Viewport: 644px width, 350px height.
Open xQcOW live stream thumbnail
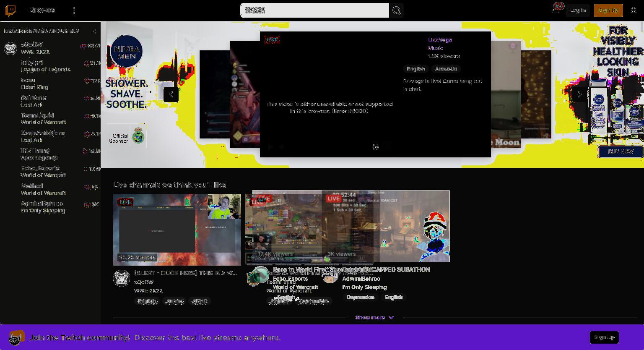tap(177, 230)
